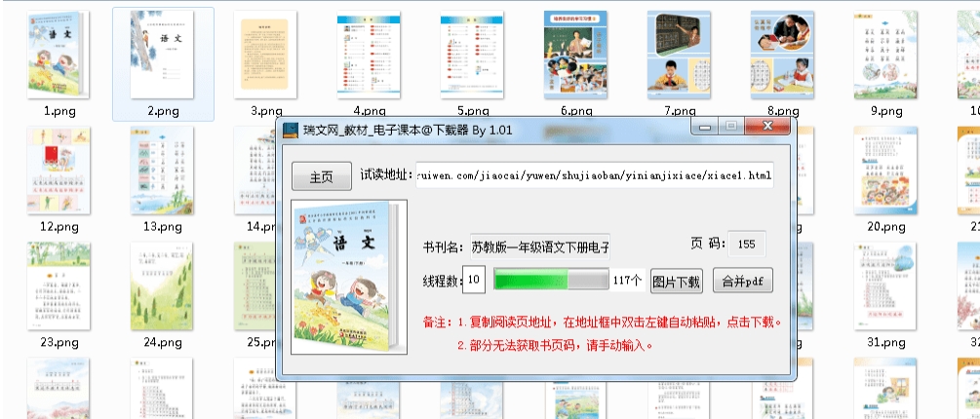This screenshot has width=980, height=419.
Task: Click the downloader window title text
Action: [x=408, y=130]
